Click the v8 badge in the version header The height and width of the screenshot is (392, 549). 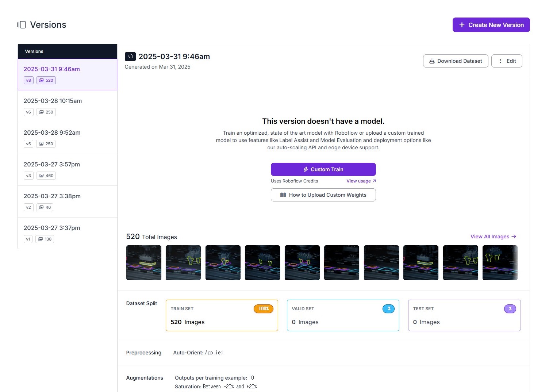click(x=130, y=57)
